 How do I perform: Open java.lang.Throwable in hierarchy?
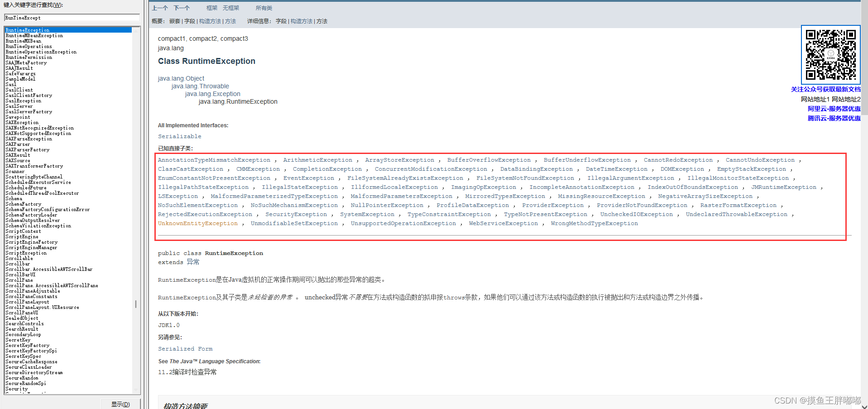(x=200, y=86)
